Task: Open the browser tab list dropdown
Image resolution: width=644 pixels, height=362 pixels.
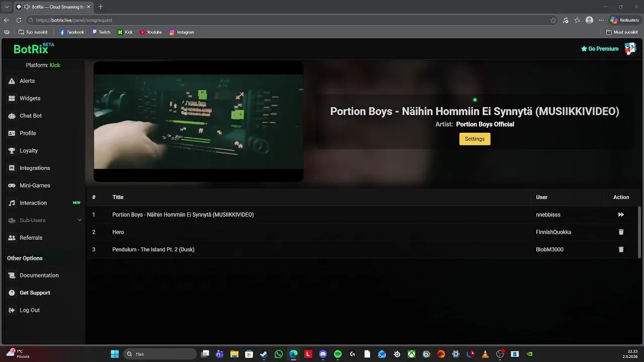Action: 6,7
